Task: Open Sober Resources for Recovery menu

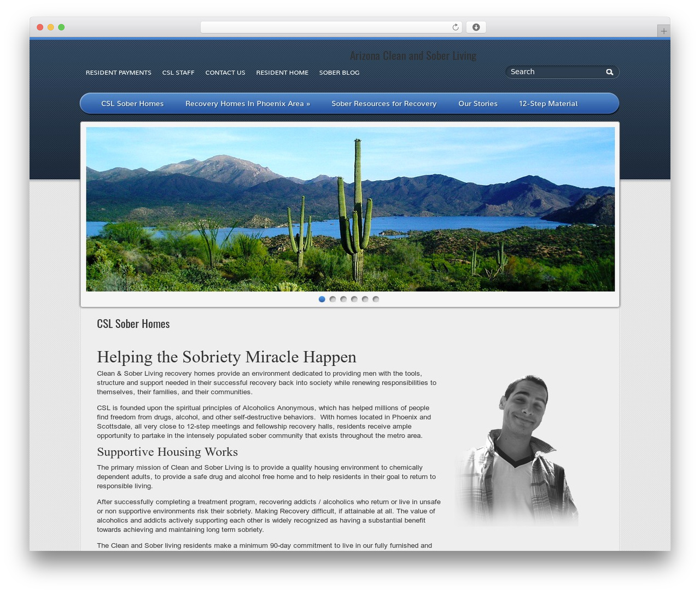Action: (384, 103)
